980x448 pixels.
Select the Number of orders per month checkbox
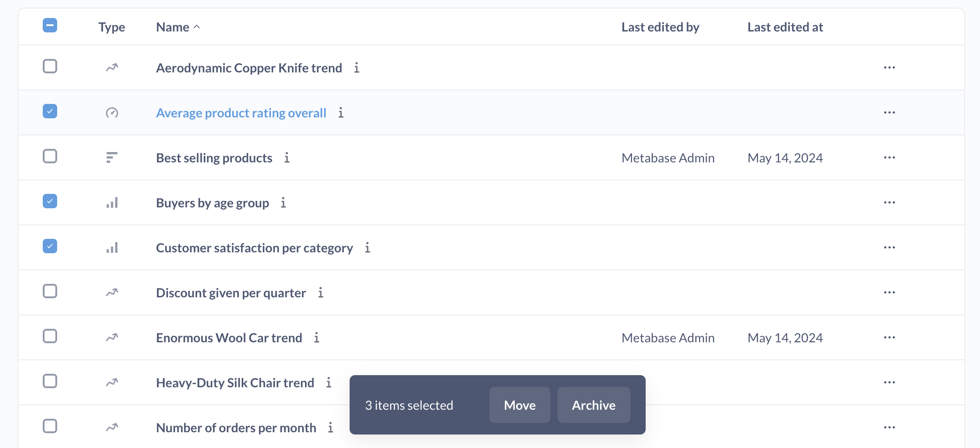[x=50, y=426]
